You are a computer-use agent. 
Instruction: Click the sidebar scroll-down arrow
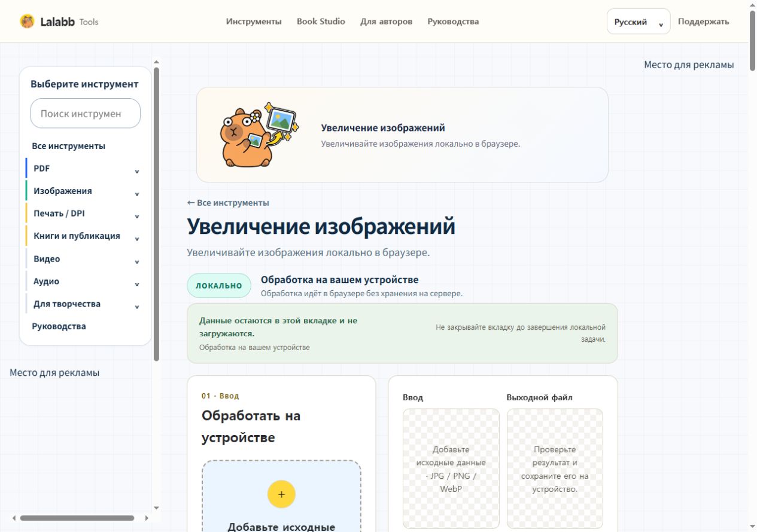156,508
